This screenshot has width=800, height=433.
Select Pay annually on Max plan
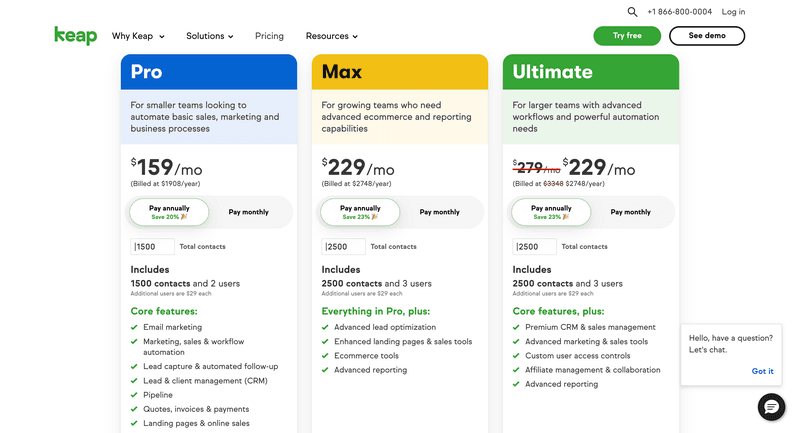tap(360, 212)
